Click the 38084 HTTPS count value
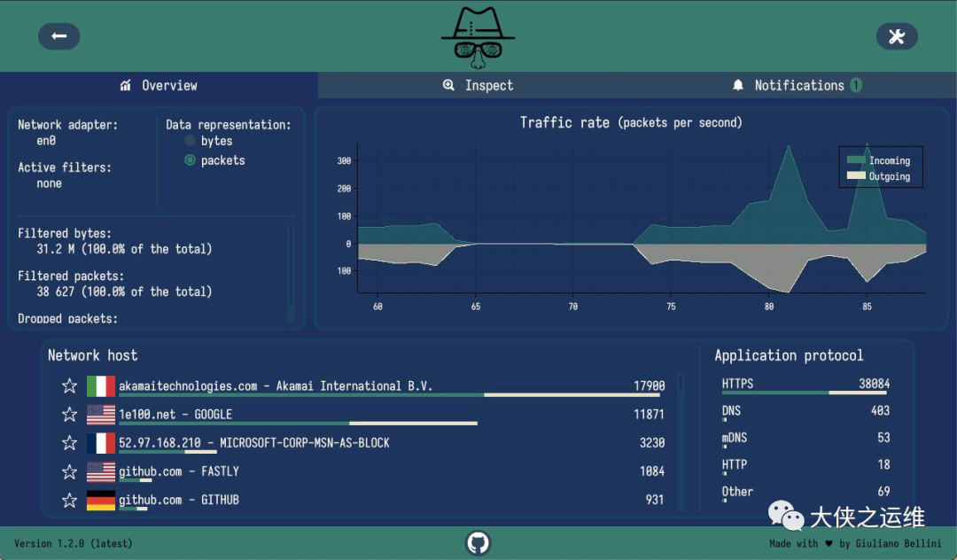This screenshot has width=957, height=560. click(874, 384)
